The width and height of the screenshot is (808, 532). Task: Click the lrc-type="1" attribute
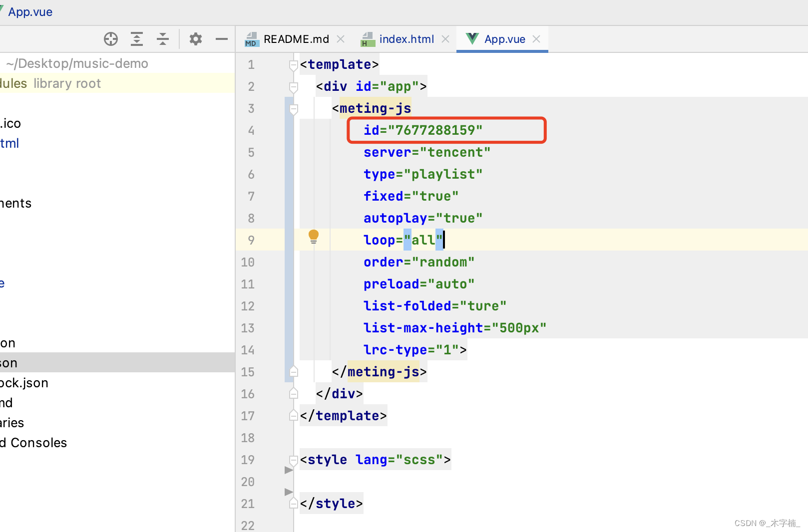411,350
